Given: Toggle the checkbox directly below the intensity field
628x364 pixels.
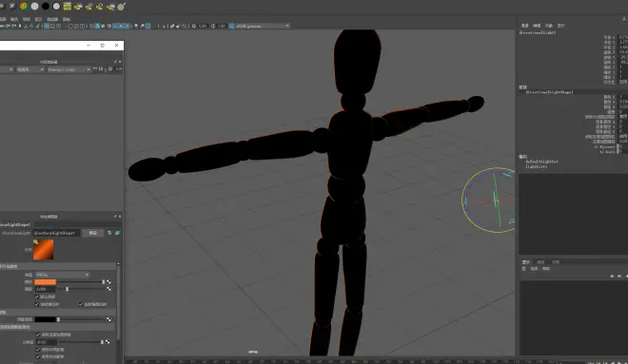Looking at the screenshot, I should [x=37, y=297].
